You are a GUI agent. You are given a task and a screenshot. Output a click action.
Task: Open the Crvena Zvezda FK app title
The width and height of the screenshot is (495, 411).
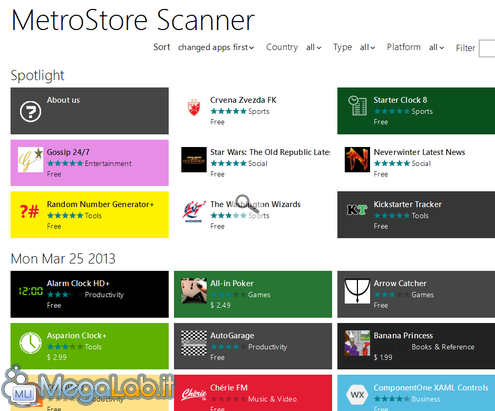pos(243,100)
